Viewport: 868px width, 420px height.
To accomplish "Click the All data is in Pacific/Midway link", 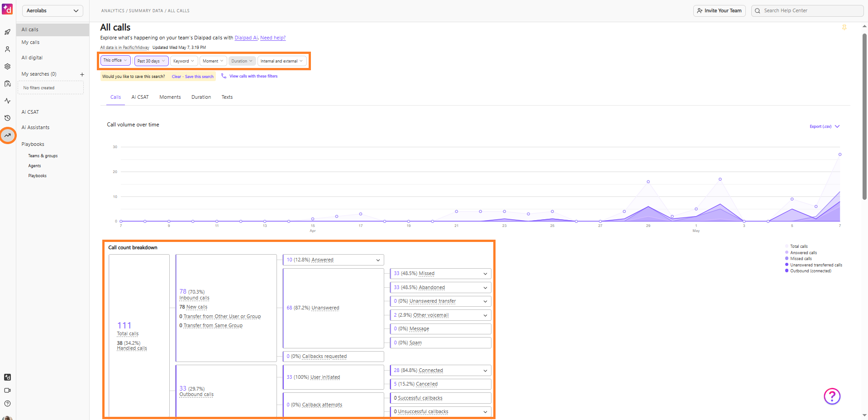I will click(x=124, y=48).
